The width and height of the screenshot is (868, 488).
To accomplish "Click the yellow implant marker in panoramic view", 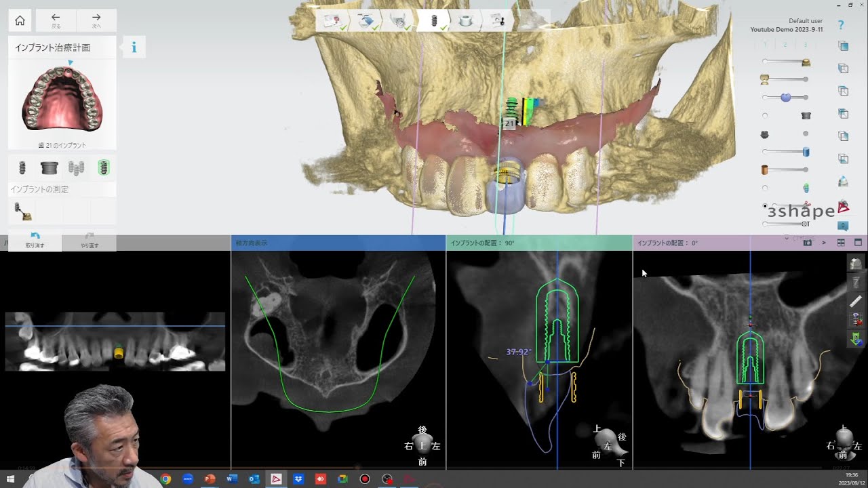I will (x=118, y=352).
